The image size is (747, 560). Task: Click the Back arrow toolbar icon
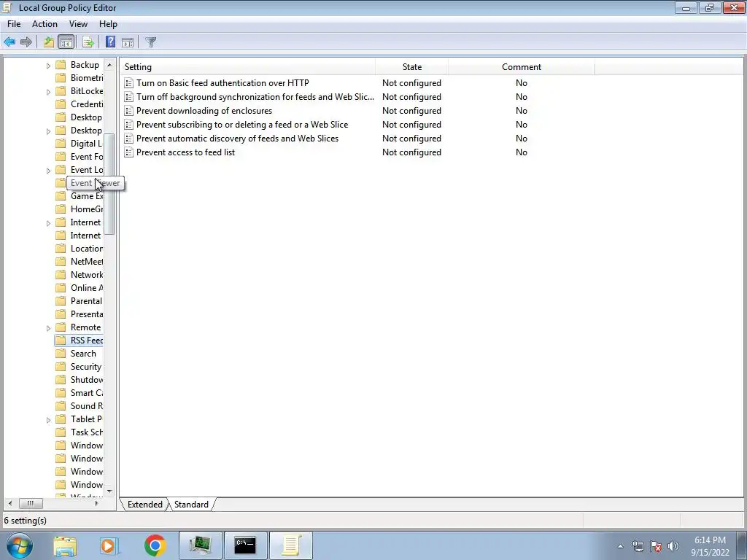[x=9, y=42]
